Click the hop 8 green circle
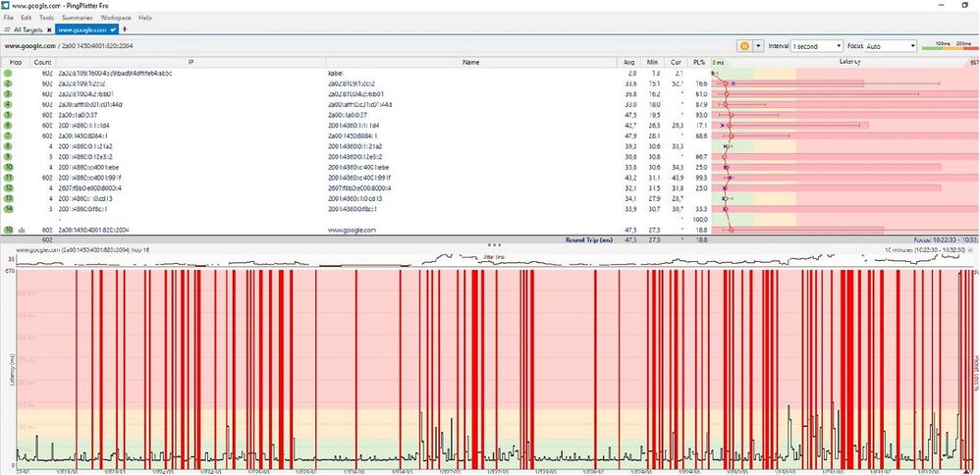The image size is (980, 475). click(8, 146)
